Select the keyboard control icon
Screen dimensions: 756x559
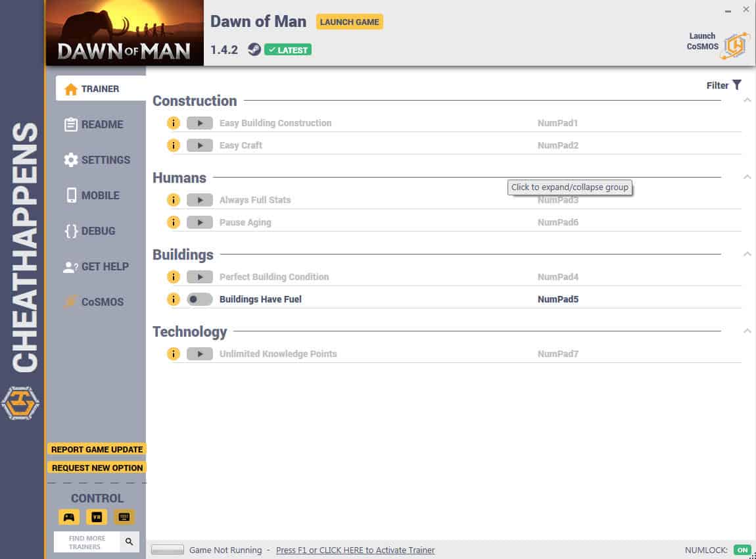pyautogui.click(x=124, y=517)
